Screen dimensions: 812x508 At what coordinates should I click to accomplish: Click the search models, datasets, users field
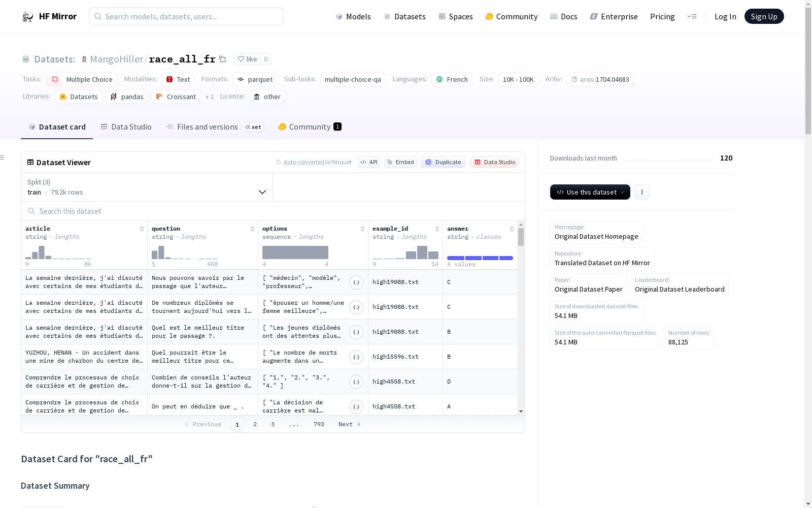186,16
